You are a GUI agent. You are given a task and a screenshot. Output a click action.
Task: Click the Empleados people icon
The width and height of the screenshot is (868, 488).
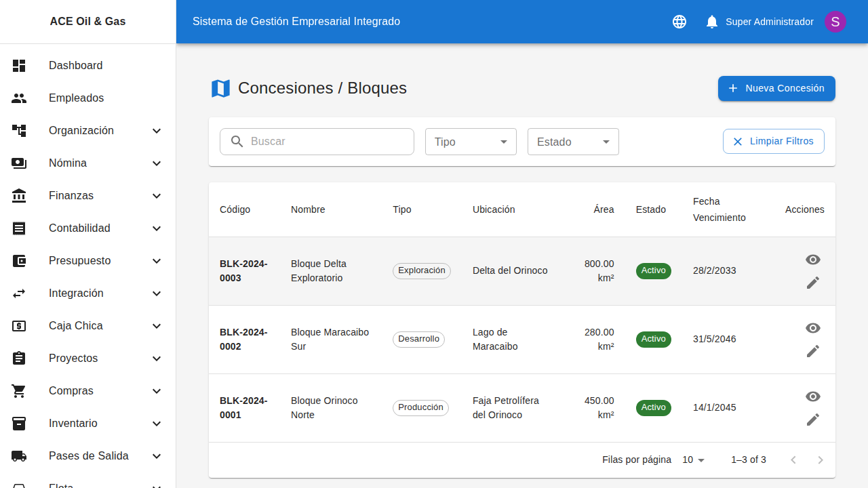point(19,98)
